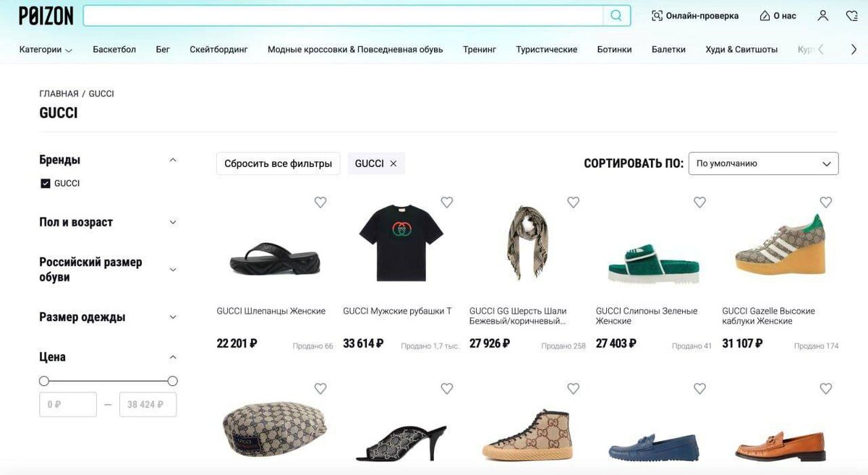Open the user account profile icon

(x=823, y=15)
